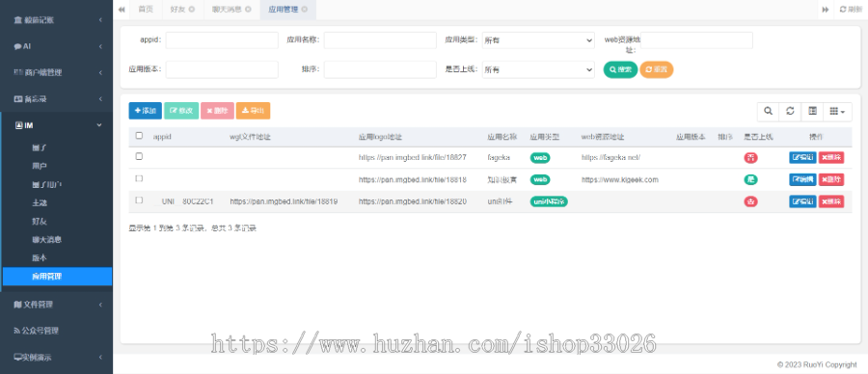
Task: Click the orange 导出 export button
Action: tap(253, 111)
